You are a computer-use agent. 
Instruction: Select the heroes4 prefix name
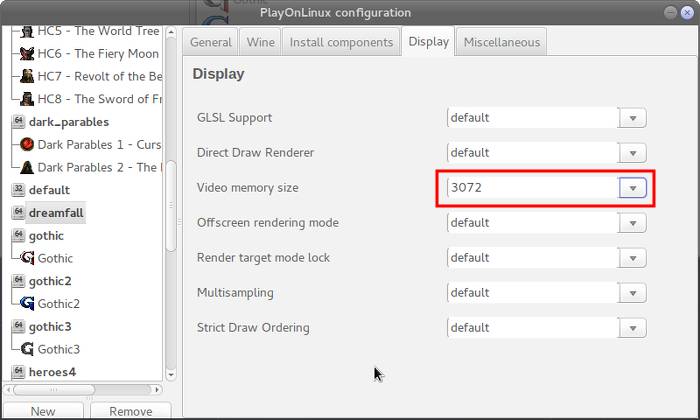coord(52,372)
